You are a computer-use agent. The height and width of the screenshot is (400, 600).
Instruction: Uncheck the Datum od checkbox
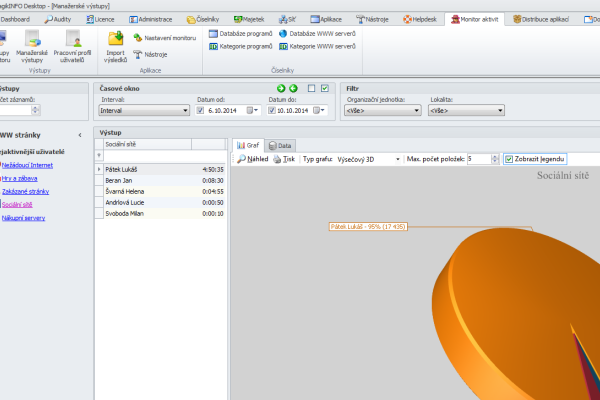pyautogui.click(x=200, y=110)
